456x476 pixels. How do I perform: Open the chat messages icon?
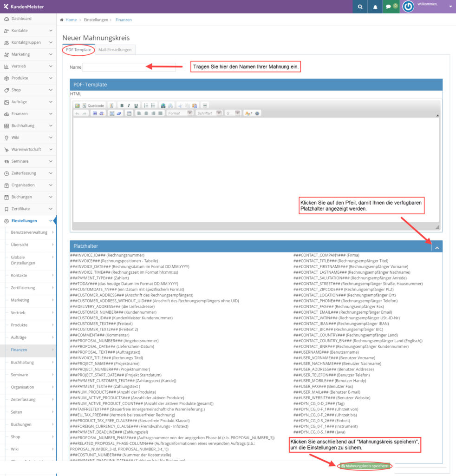click(x=389, y=7)
